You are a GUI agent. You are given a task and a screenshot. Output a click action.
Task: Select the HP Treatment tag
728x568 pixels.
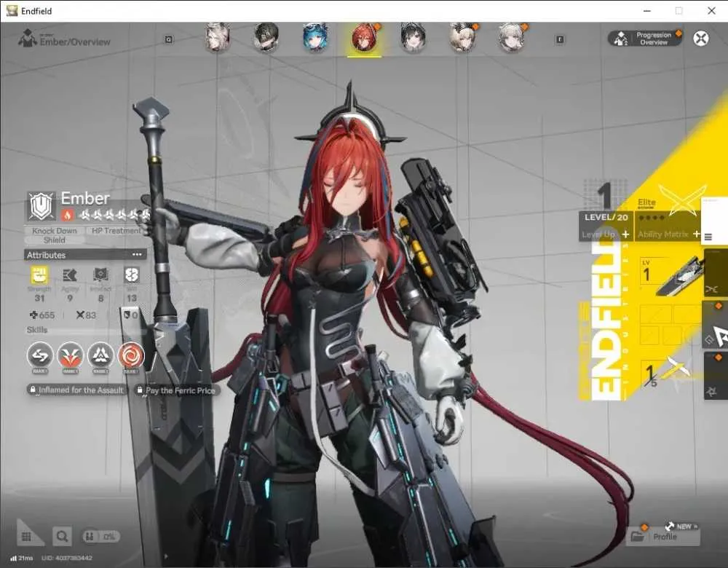pyautogui.click(x=115, y=230)
